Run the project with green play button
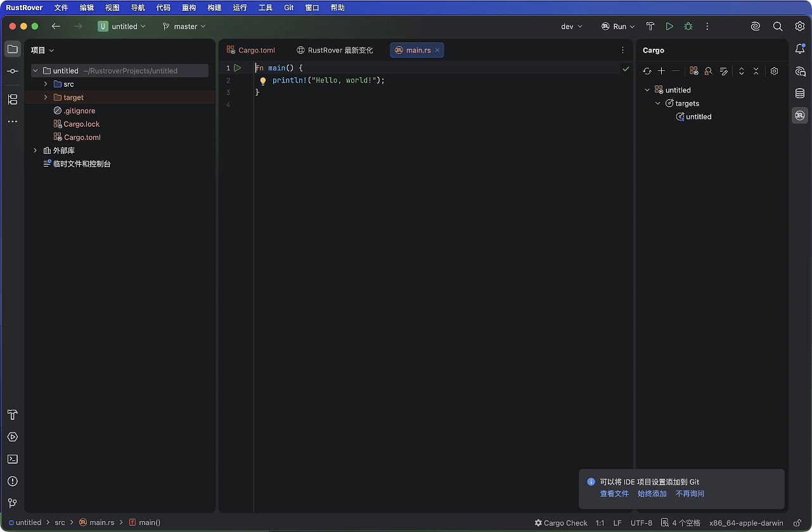This screenshot has height=532, width=812. 669,27
